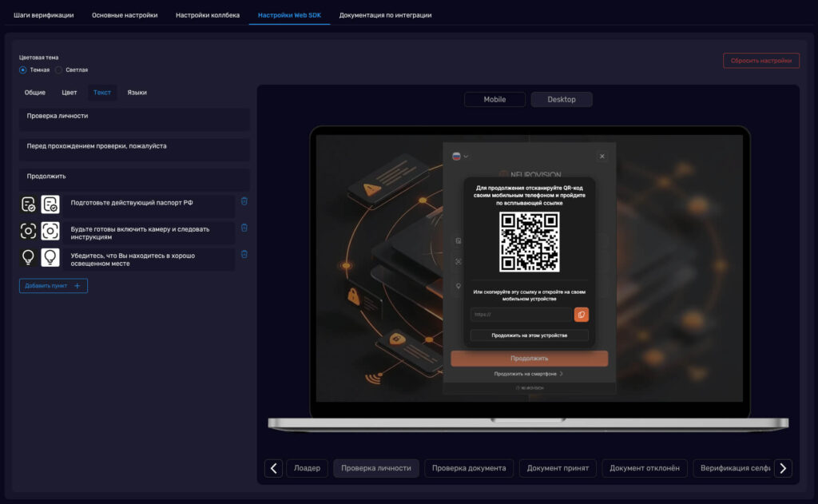Select Документ отклонён preview screen

pos(645,469)
